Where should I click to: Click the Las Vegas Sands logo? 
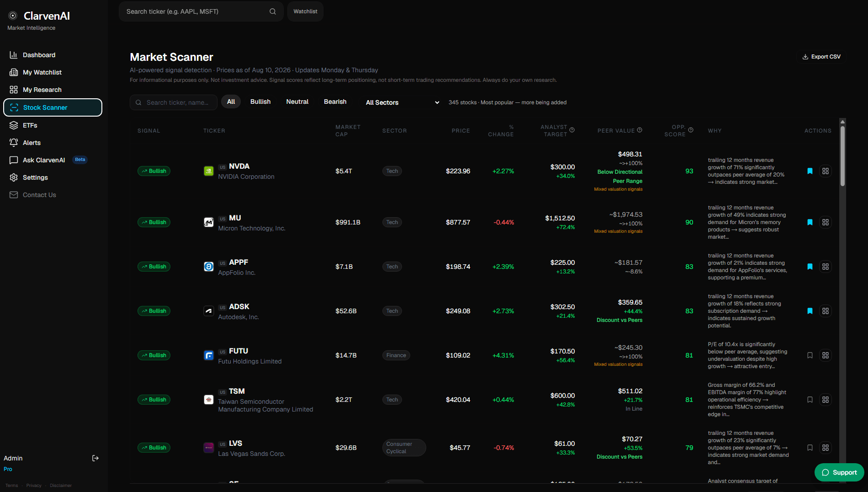click(209, 448)
